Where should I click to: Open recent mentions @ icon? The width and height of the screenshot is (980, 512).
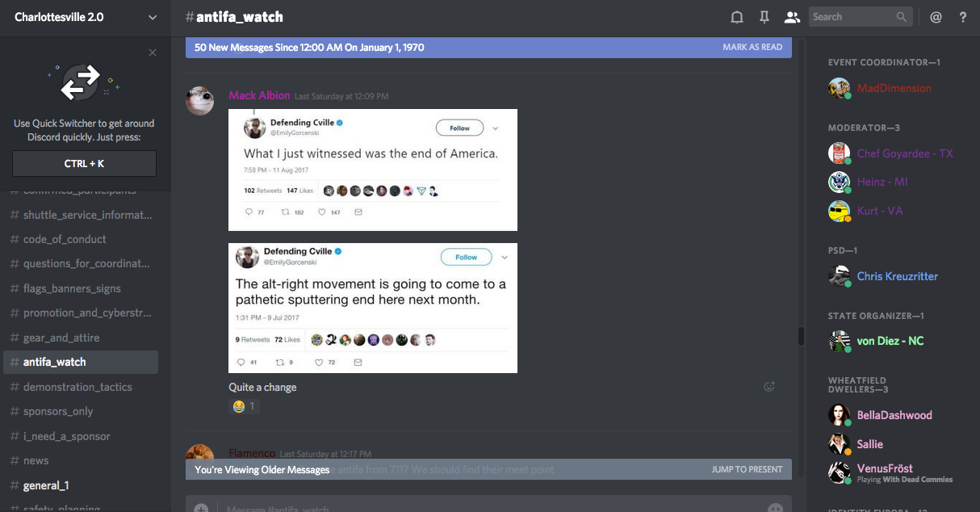coord(936,17)
